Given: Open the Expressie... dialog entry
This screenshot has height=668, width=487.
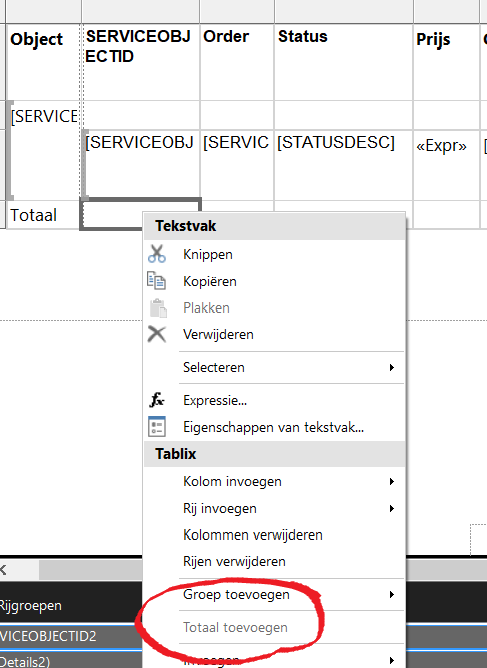Looking at the screenshot, I should (x=274, y=400).
